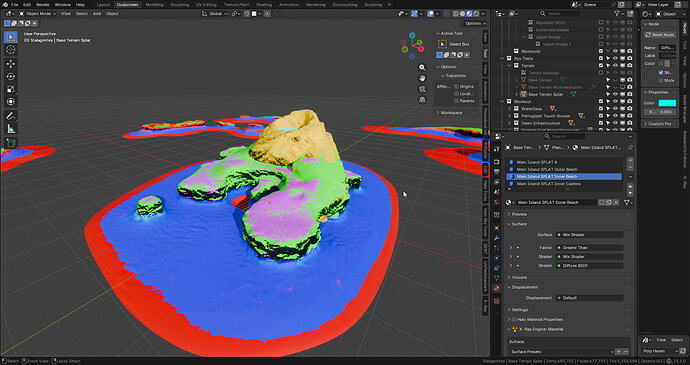Switch to the Sculpting workspace tab
Screen dimensions: 690x365
179,4
